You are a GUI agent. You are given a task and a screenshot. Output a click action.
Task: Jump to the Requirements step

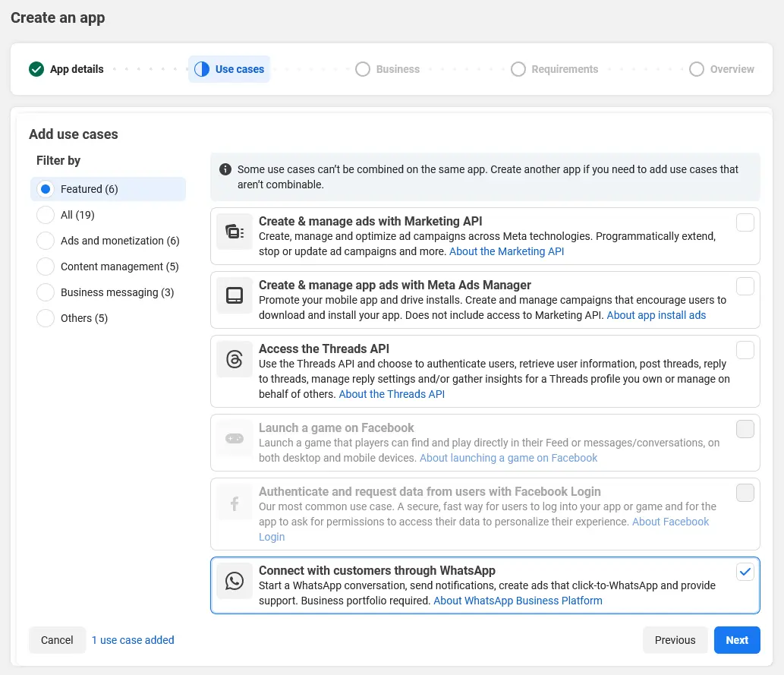555,69
